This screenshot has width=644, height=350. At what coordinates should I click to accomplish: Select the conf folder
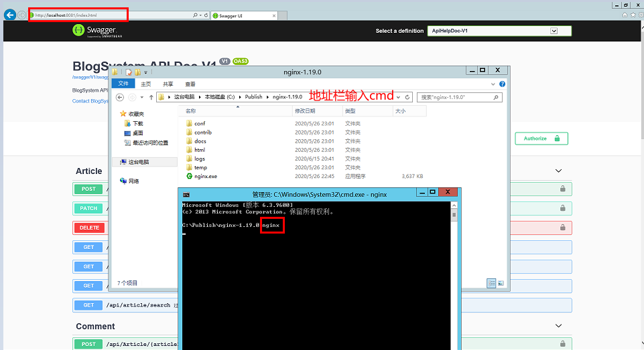[200, 124]
